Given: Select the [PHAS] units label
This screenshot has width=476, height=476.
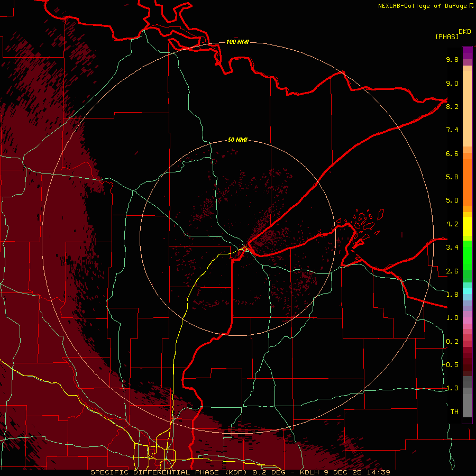Looking at the screenshot, I should tap(447, 36).
